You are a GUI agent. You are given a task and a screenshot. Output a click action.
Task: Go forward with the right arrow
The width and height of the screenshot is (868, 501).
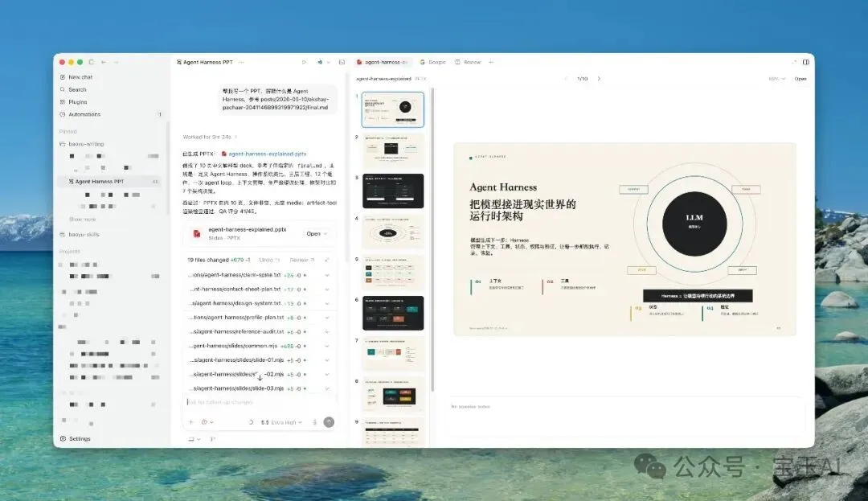click(x=116, y=62)
